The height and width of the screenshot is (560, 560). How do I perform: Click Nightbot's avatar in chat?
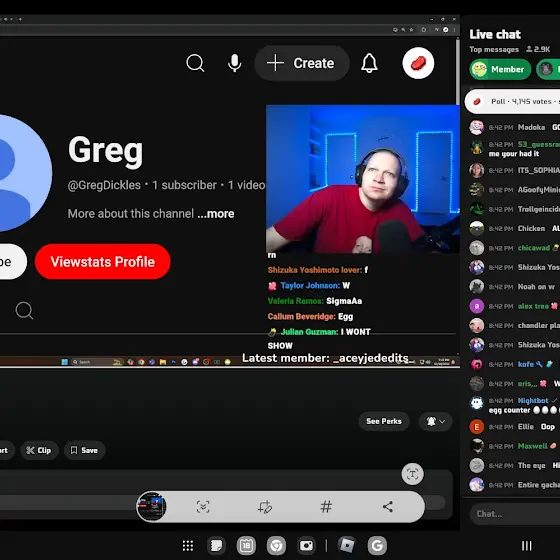point(476,403)
